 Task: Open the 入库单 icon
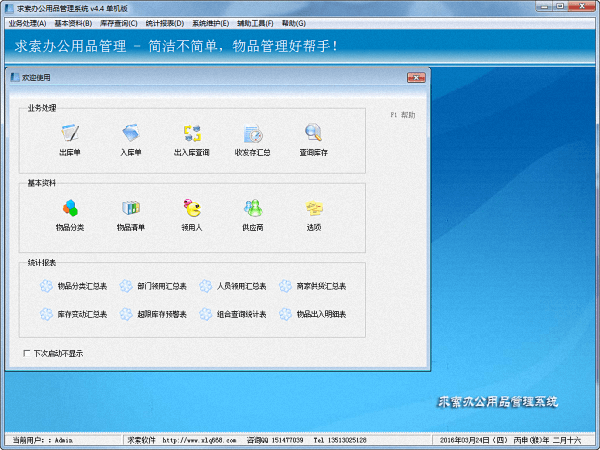[x=131, y=133]
